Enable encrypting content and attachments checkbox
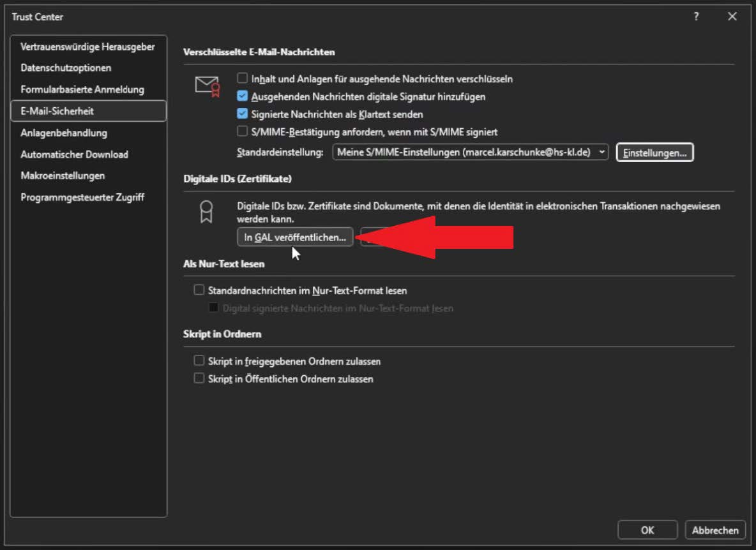This screenshot has width=756, height=550. (243, 78)
